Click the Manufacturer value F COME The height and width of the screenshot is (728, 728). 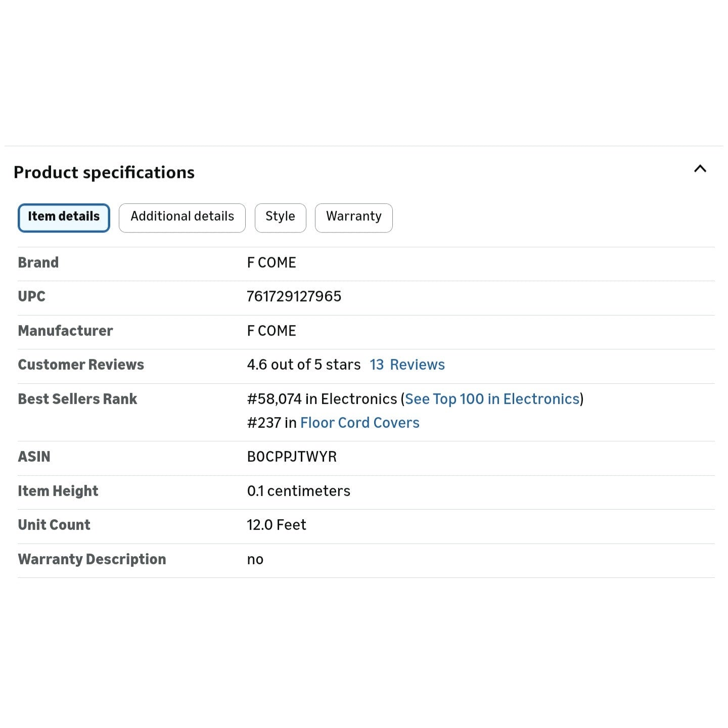coord(271,331)
